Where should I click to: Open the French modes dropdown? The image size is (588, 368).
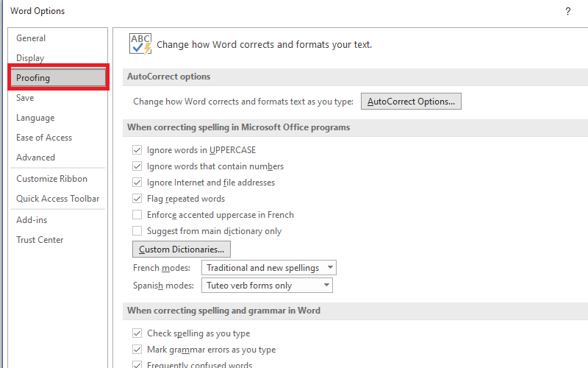point(268,268)
